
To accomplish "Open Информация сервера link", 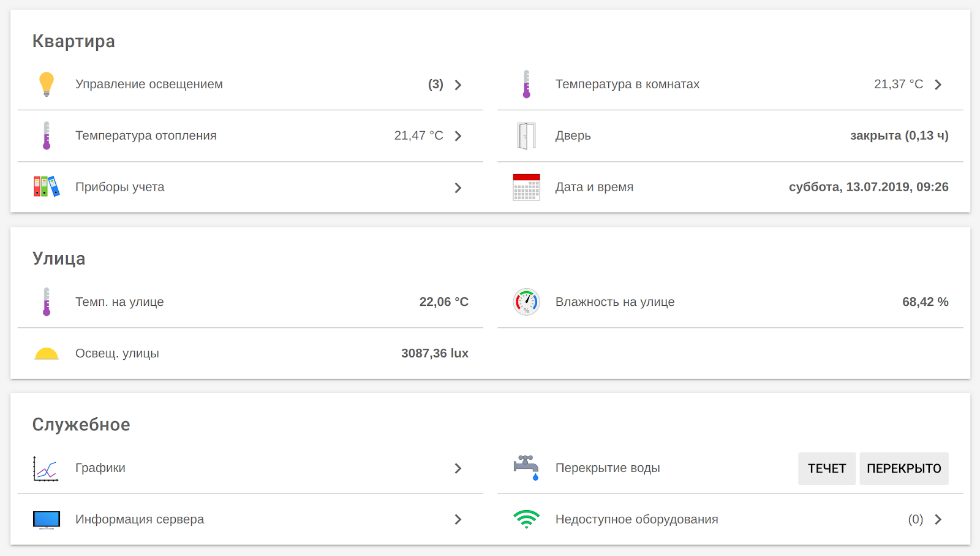I will (140, 519).
